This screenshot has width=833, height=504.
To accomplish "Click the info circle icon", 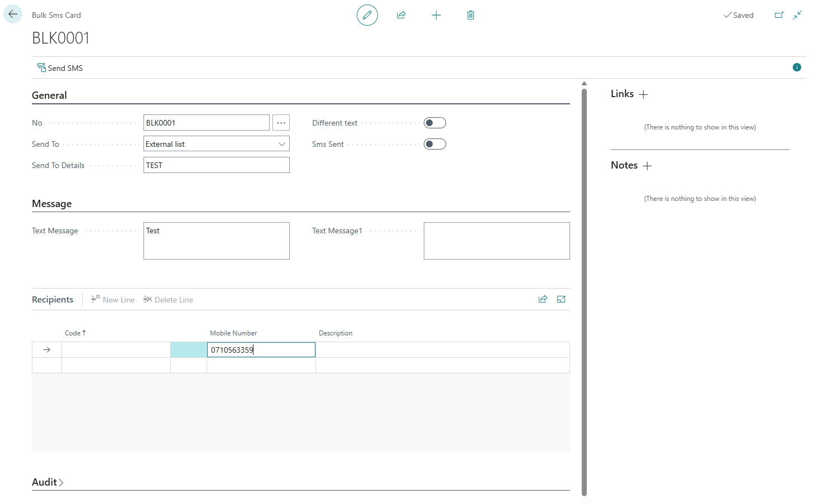I will [x=797, y=68].
